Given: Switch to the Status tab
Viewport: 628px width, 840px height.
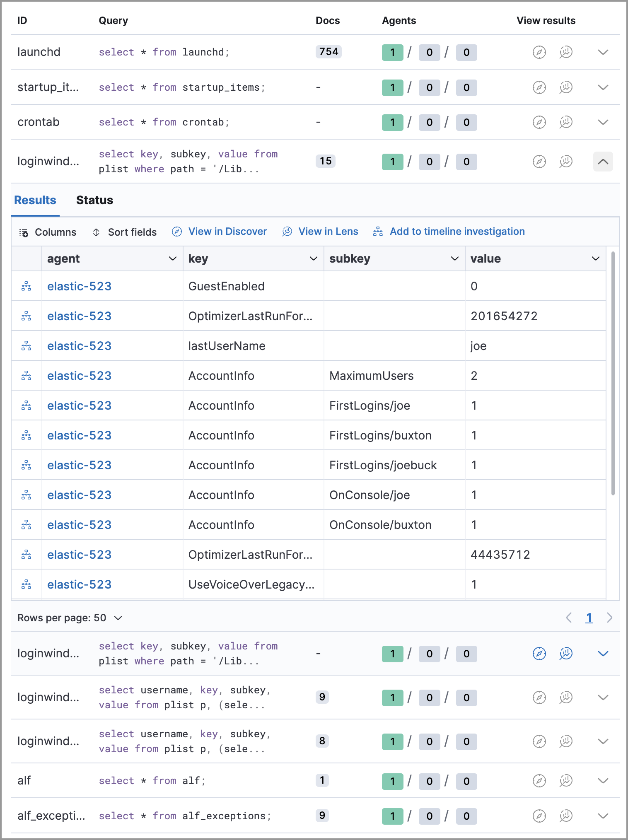Looking at the screenshot, I should 94,200.
